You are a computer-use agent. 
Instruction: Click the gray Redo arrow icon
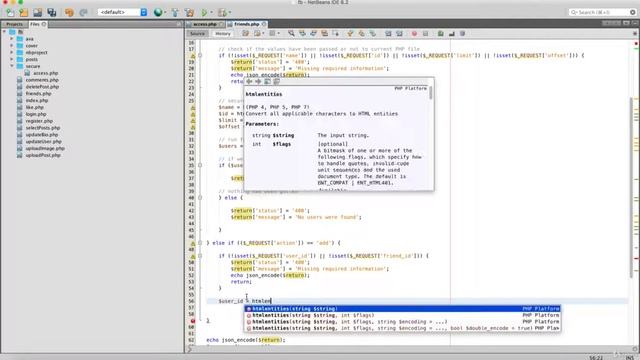(x=83, y=13)
